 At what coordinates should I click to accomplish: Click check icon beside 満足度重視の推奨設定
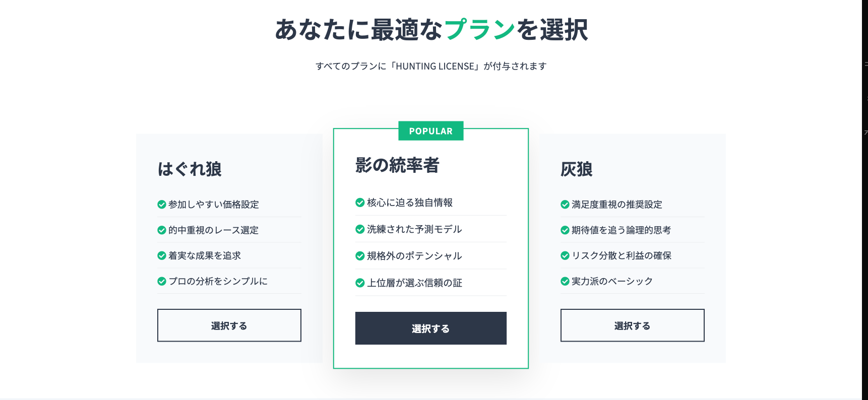click(x=565, y=205)
